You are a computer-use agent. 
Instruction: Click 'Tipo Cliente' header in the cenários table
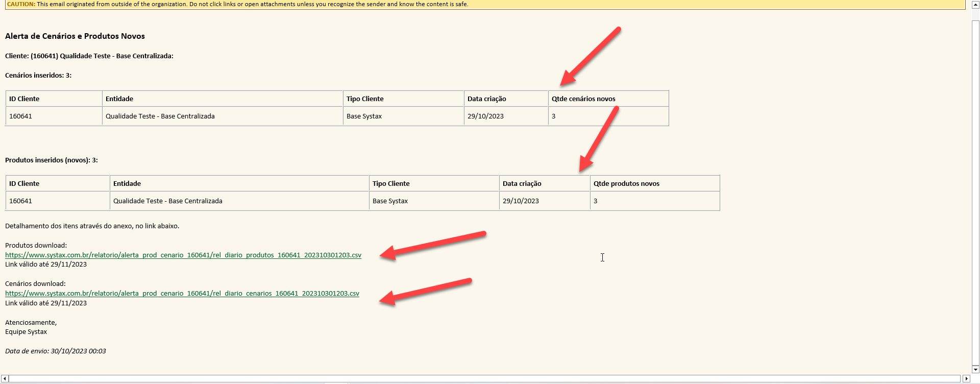365,99
